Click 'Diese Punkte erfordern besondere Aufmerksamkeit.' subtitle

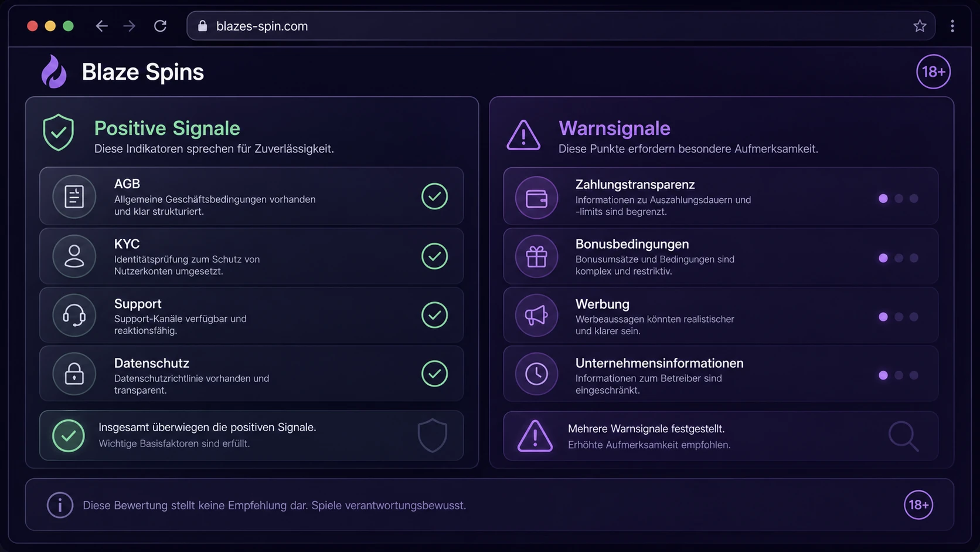pyautogui.click(x=688, y=149)
